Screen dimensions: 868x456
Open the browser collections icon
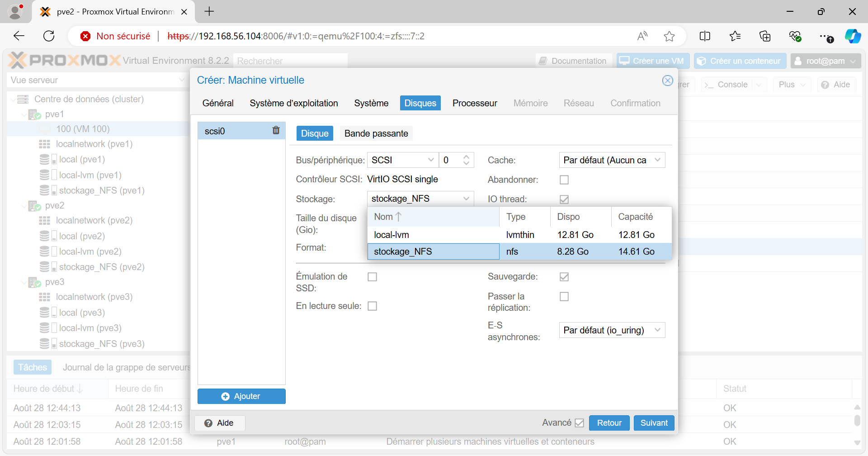(765, 36)
